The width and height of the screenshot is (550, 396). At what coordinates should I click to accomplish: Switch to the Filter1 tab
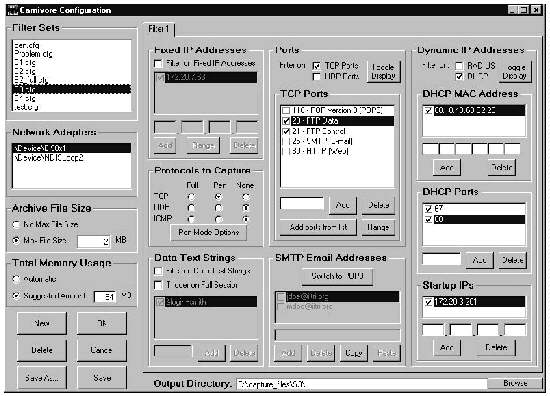click(x=159, y=29)
